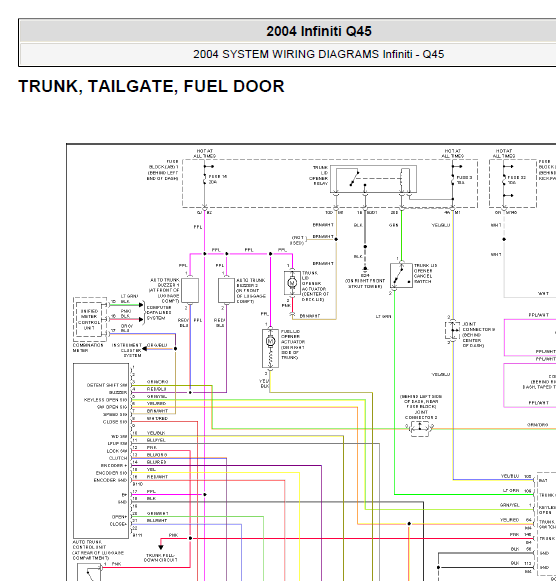Click the Computer Data Lines System label

click(159, 313)
